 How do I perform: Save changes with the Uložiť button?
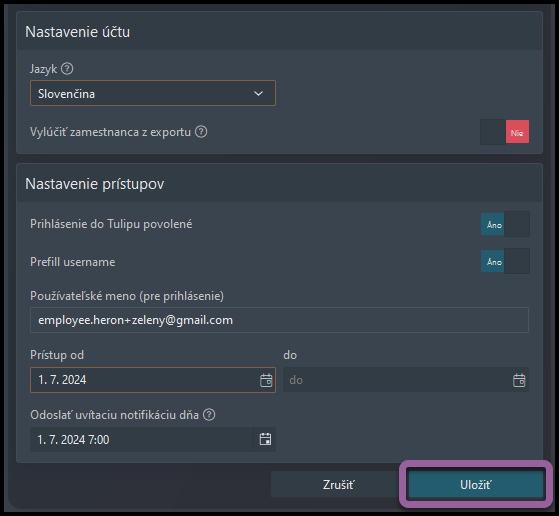475,484
